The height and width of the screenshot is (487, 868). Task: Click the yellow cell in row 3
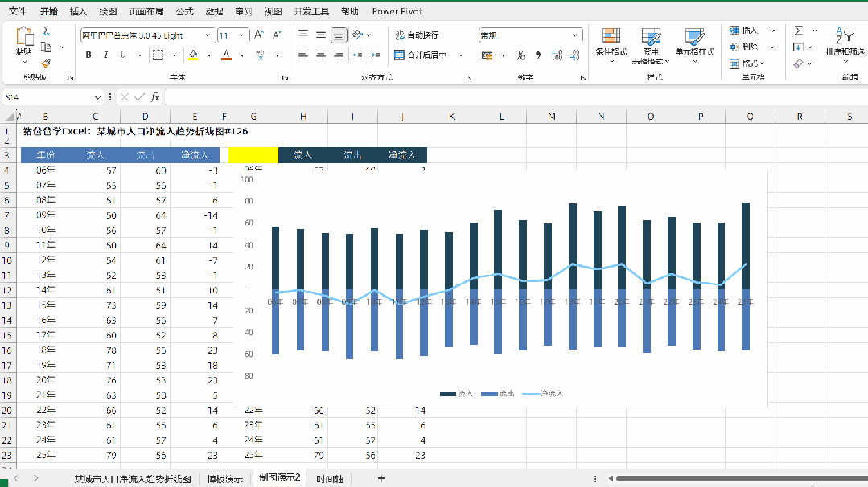(253, 155)
